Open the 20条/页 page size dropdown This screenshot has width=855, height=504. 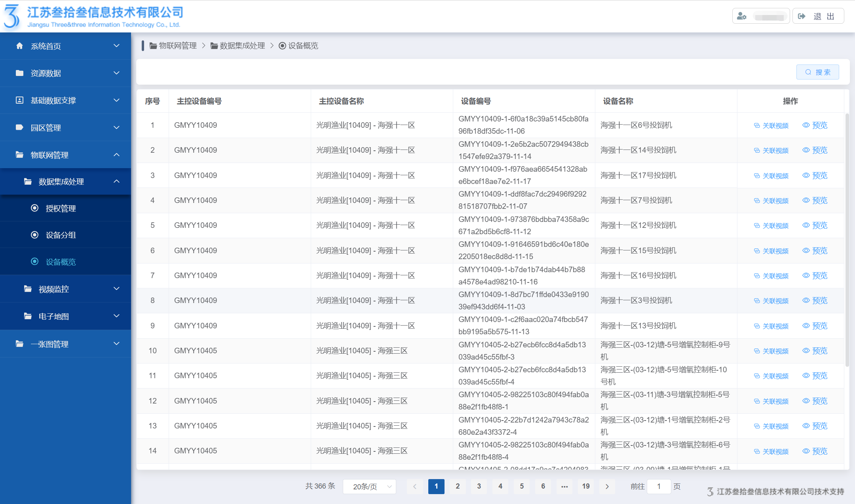tap(369, 486)
